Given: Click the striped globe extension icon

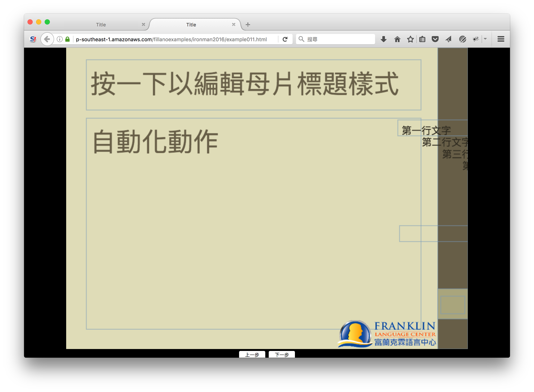Looking at the screenshot, I should click(462, 39).
